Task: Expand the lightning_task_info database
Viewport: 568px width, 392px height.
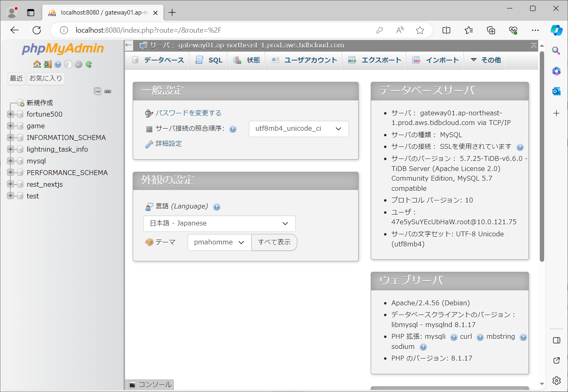Action: click(10, 149)
